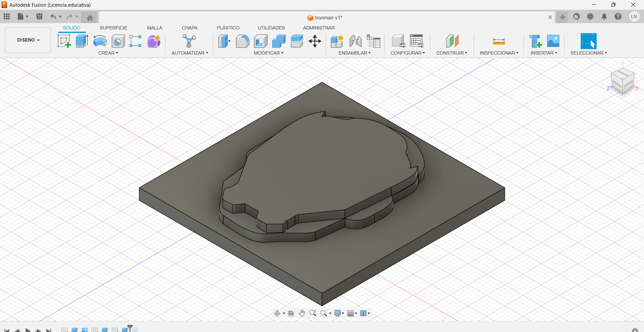Expand the CONFIGURAR menu
The image size is (644, 332).
click(408, 53)
